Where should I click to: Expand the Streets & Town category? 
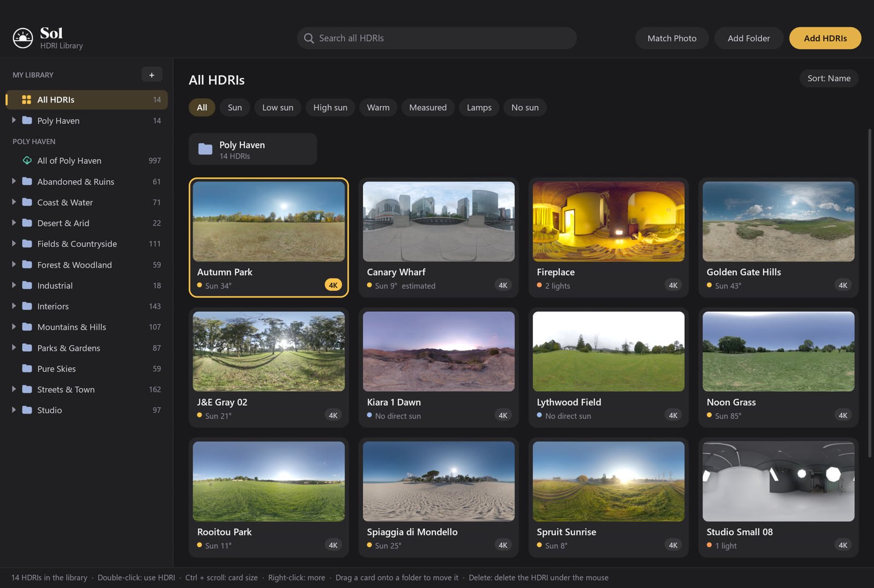14,389
